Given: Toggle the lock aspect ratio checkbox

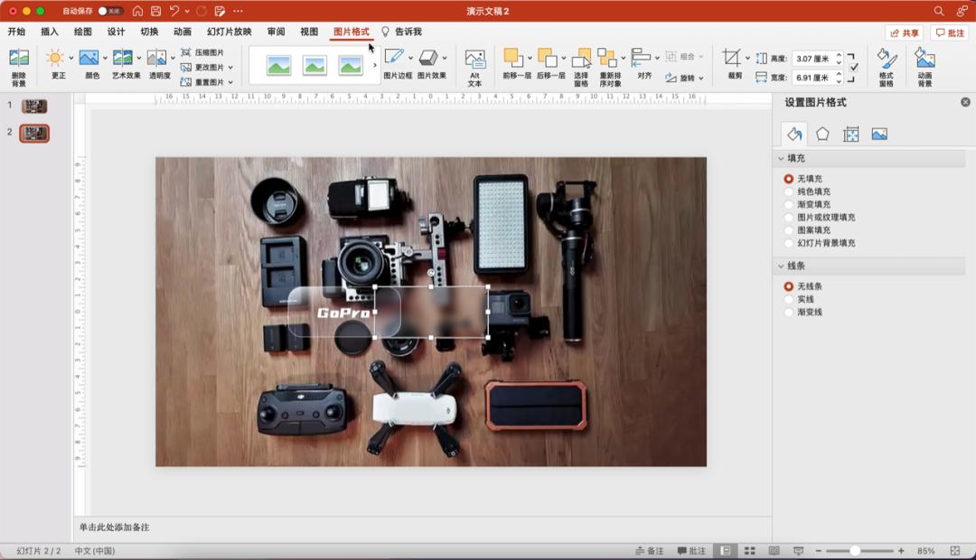Looking at the screenshot, I should pos(854,67).
